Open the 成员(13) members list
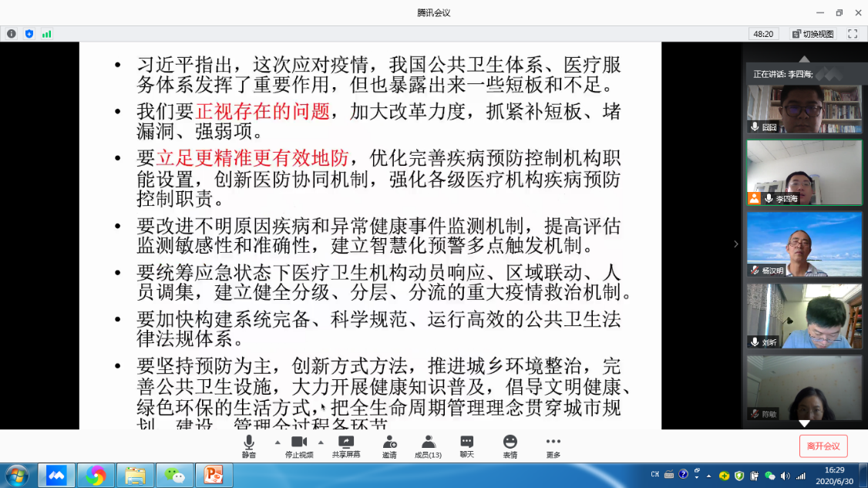This screenshot has height=488, width=868. (429, 446)
